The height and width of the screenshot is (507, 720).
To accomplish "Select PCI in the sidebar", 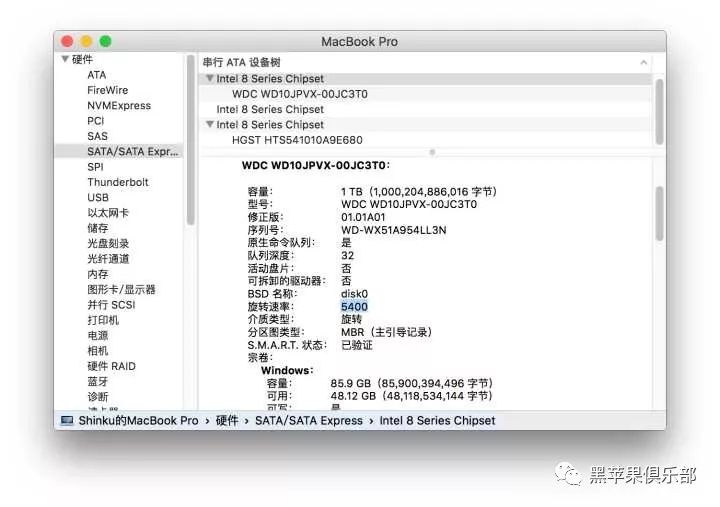I will (x=96, y=121).
